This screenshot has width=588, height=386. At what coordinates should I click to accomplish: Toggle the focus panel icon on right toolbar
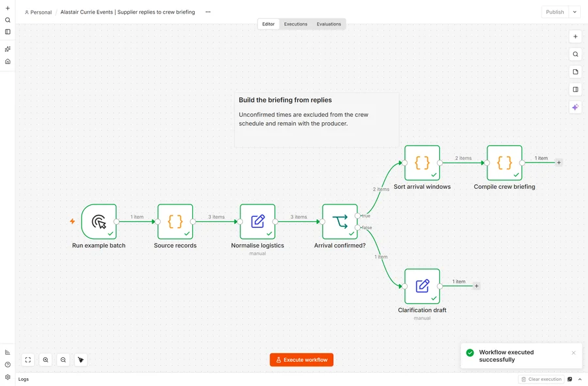click(x=575, y=89)
